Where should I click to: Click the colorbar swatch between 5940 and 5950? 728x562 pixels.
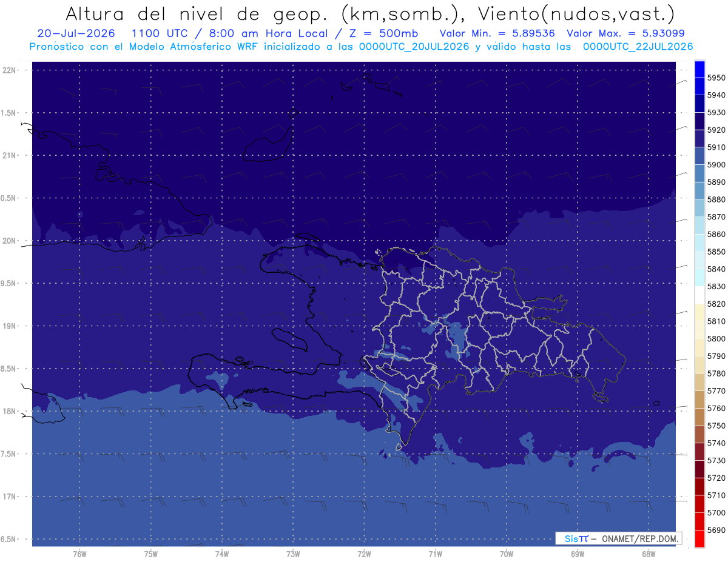point(699,87)
